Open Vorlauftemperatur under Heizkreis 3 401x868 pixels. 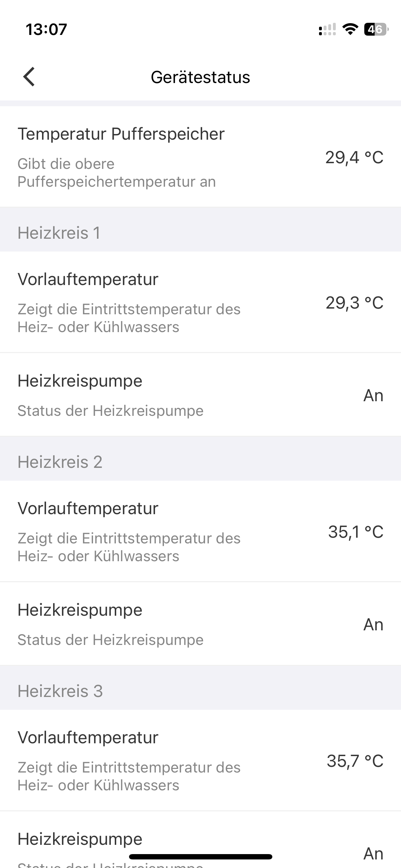[200, 760]
